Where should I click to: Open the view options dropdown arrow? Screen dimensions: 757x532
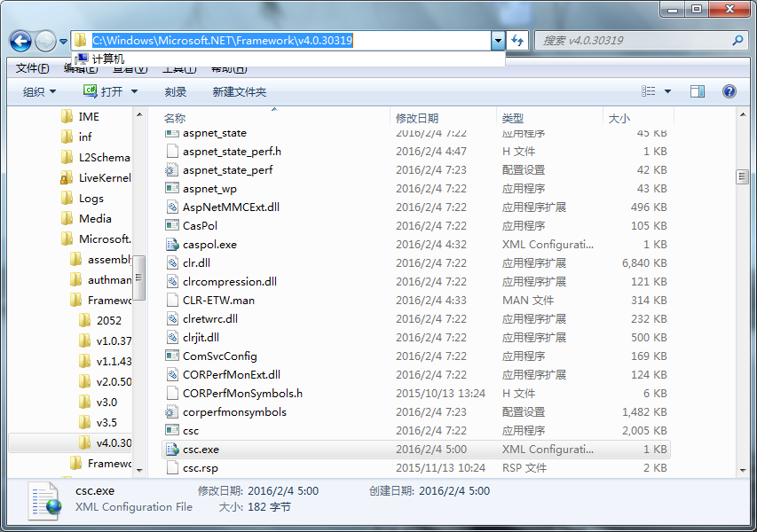[x=667, y=91]
